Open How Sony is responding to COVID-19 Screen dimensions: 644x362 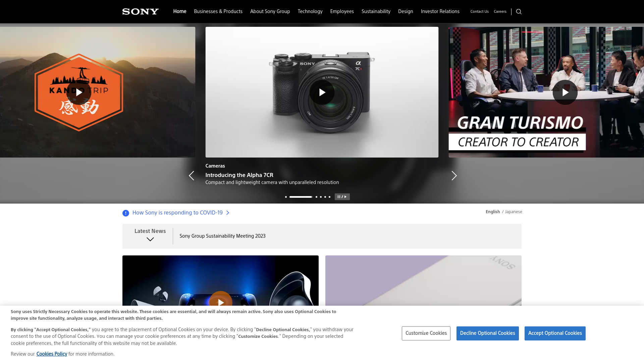(177, 213)
